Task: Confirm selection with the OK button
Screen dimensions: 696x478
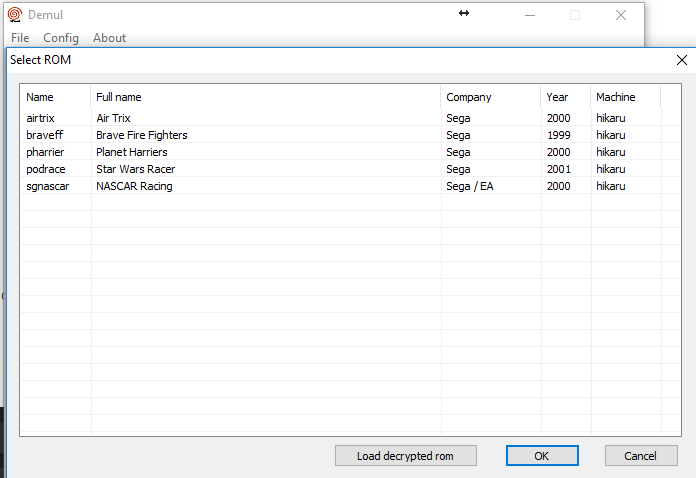Action: tap(542, 456)
